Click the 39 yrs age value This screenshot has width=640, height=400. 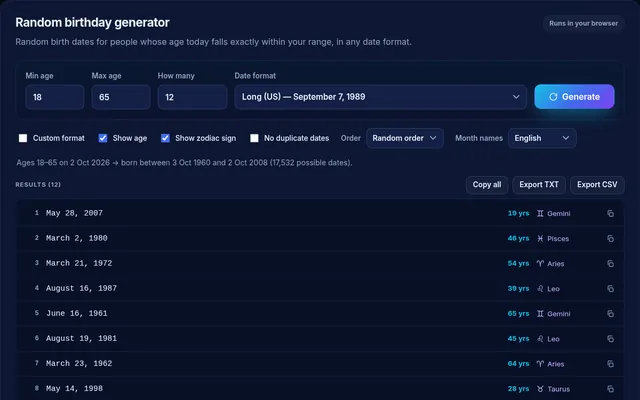[518, 289]
